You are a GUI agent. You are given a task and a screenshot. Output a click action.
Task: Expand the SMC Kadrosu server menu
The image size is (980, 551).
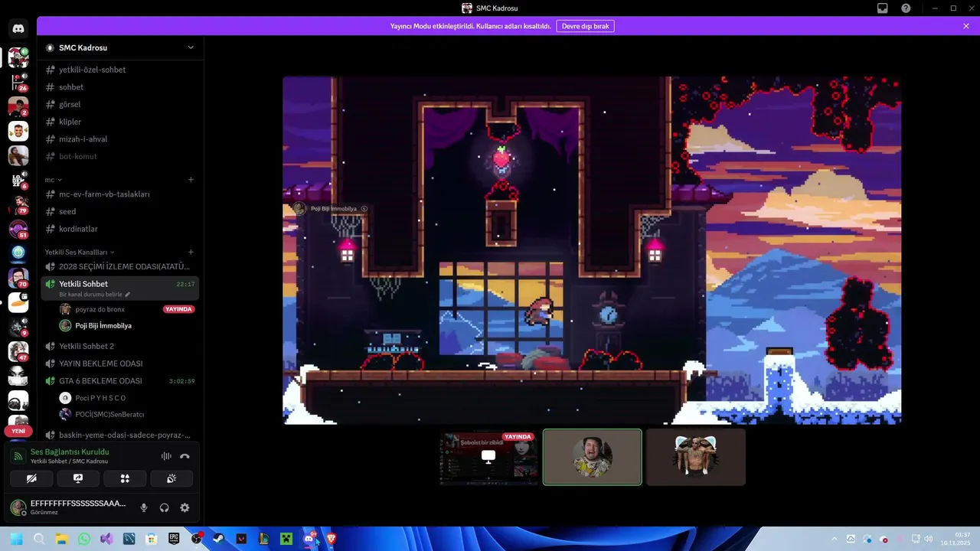191,47
